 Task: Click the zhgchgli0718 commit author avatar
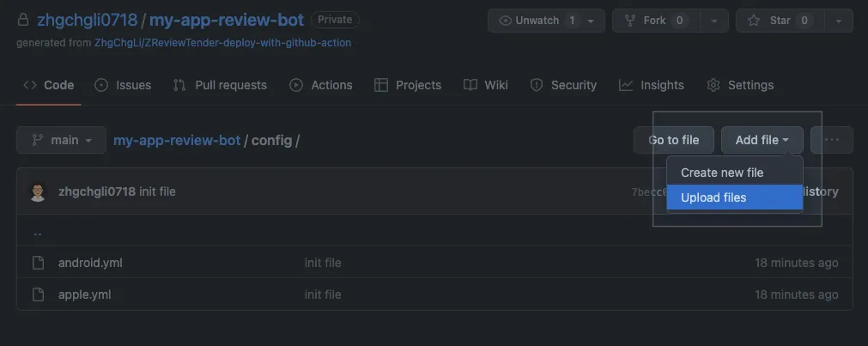37,191
